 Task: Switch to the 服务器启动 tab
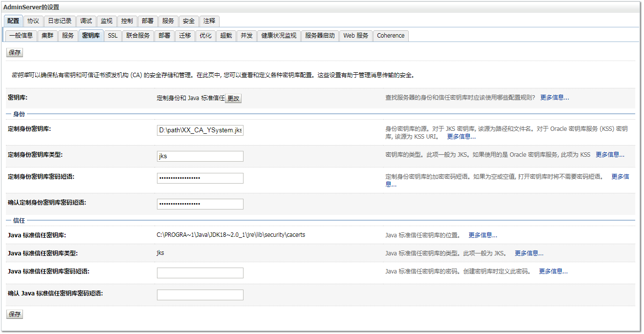(x=319, y=36)
